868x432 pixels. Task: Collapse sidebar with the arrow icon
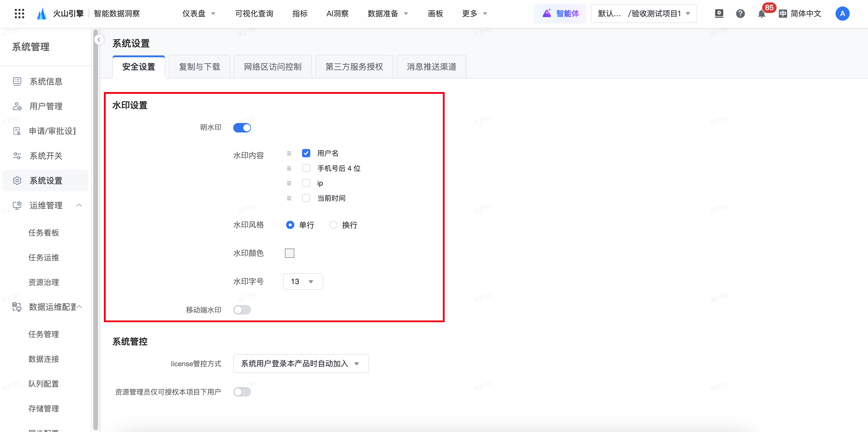point(99,40)
